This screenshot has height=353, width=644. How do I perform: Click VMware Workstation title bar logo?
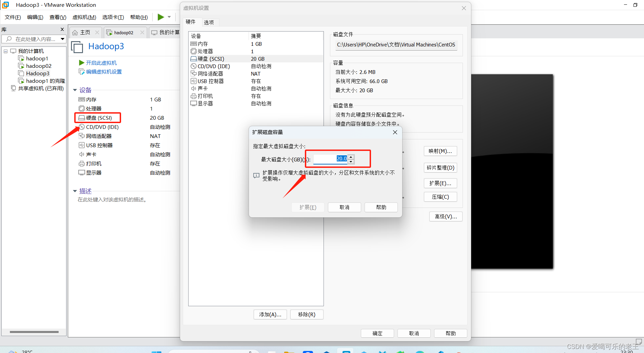point(5,5)
